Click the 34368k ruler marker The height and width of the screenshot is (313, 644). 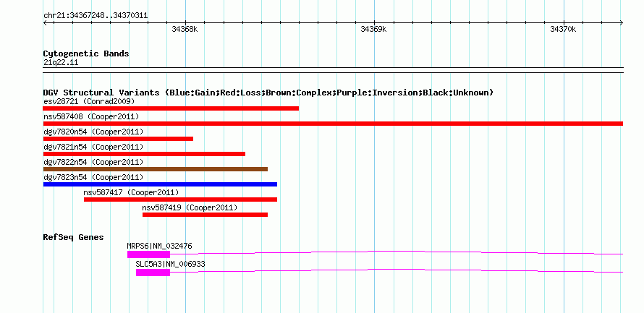coord(185,30)
